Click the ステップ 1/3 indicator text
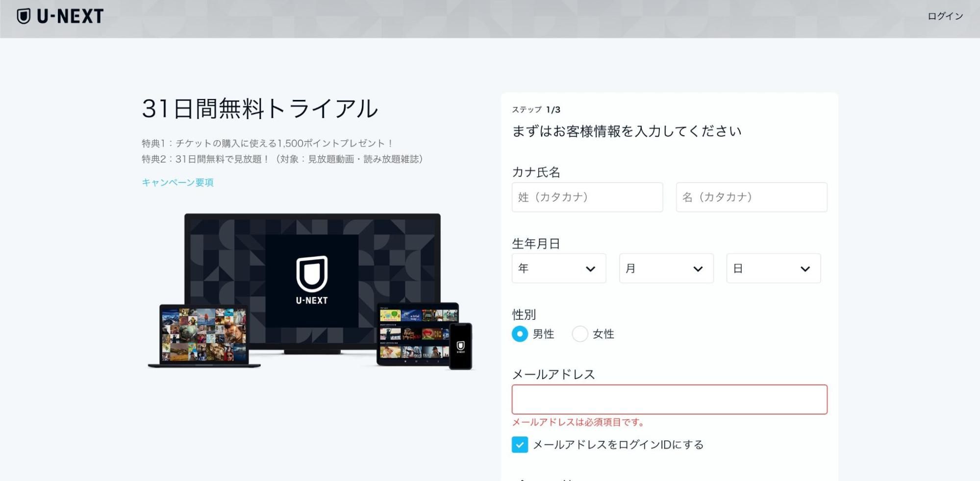The image size is (980, 481). pyautogui.click(x=536, y=110)
